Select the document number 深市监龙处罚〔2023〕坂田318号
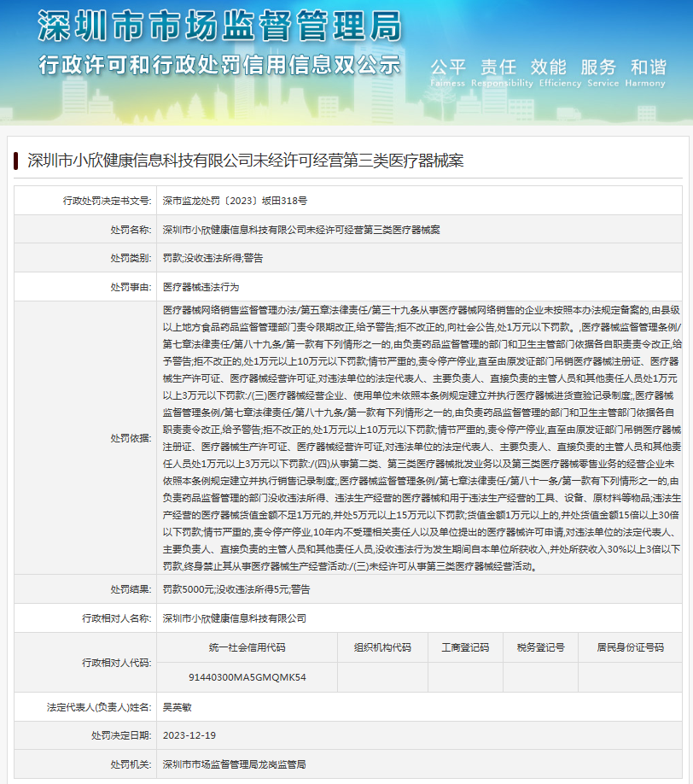This screenshot has height=784, width=693. (235, 201)
